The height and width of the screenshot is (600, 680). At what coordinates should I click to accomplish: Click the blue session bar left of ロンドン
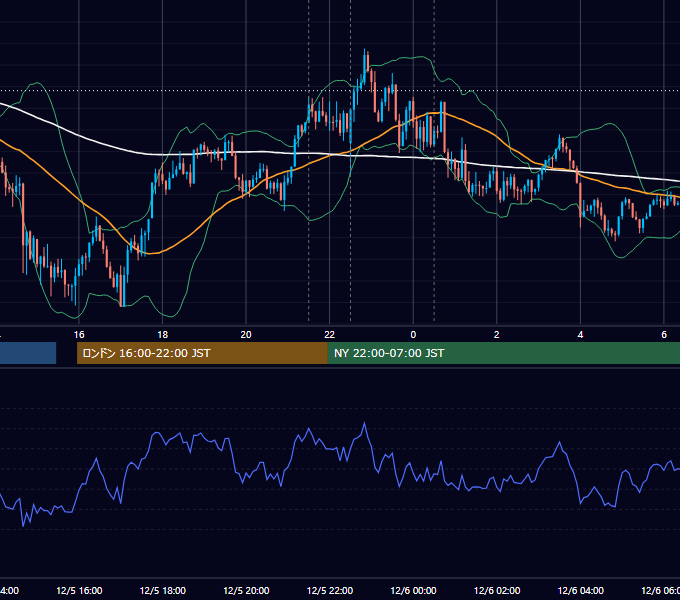click(x=28, y=353)
